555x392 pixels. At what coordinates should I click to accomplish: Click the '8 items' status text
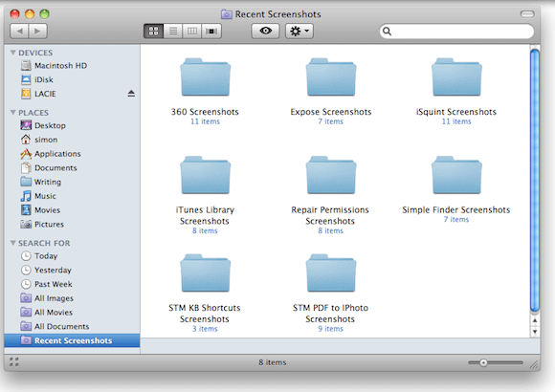[272, 362]
